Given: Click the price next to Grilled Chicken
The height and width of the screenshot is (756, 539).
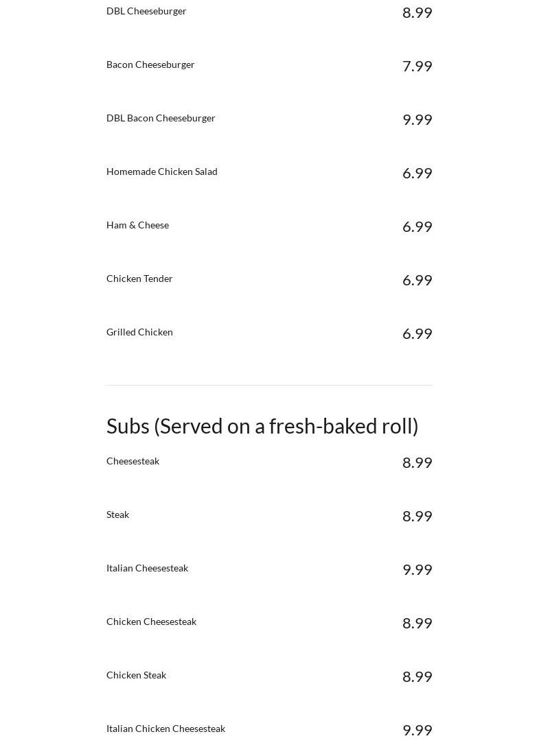Looking at the screenshot, I should 417,333.
